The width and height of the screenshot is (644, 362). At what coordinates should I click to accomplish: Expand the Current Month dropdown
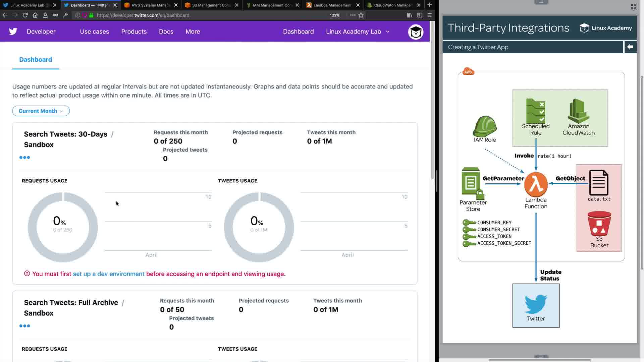pyautogui.click(x=41, y=111)
